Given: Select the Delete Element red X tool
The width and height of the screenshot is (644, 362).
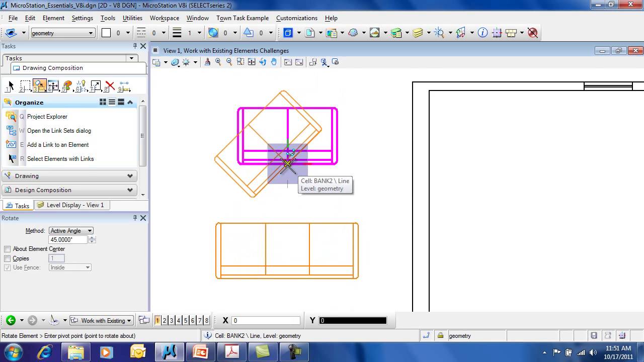Looking at the screenshot, I should pyautogui.click(x=110, y=86).
